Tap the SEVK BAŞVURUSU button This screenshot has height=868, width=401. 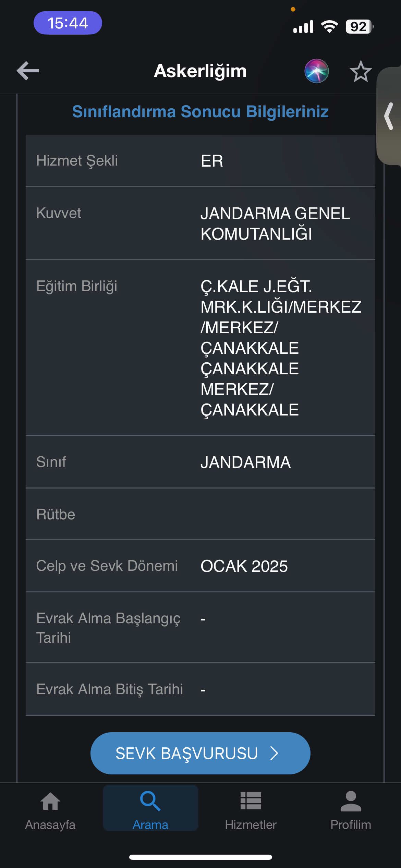click(200, 753)
